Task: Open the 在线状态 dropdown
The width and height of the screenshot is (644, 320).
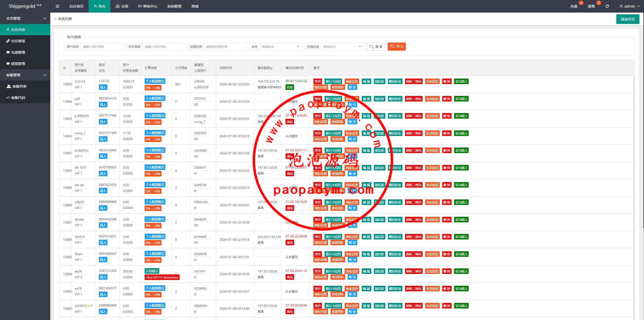Action: click(342, 47)
